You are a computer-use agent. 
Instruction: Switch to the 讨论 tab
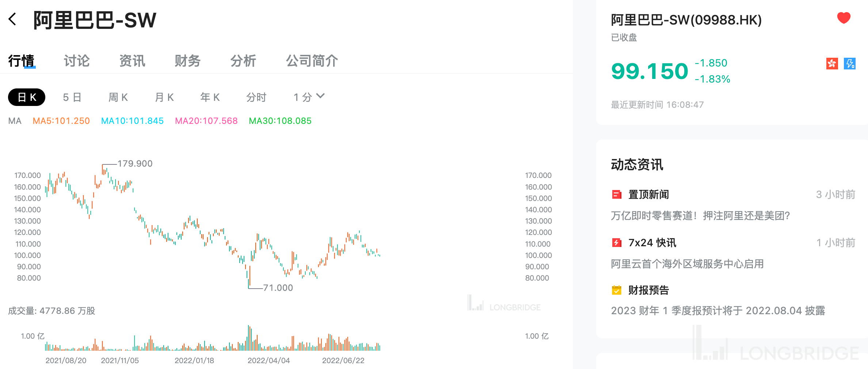(x=76, y=61)
